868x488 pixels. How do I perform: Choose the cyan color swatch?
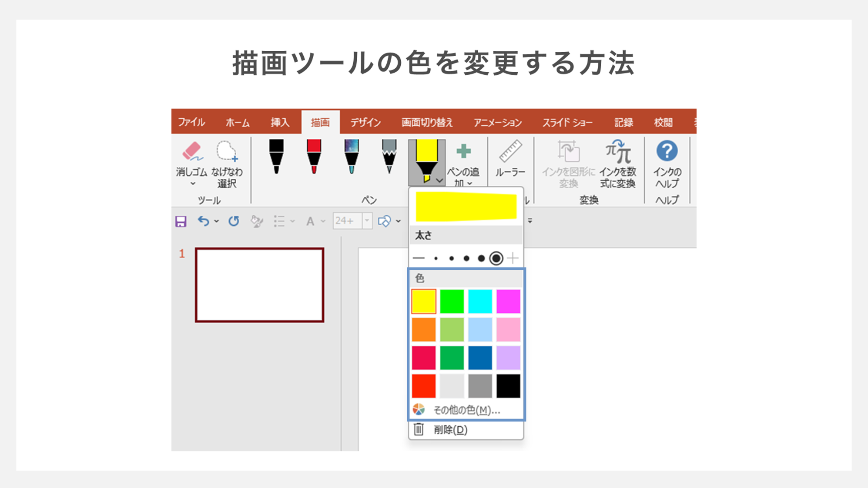(x=480, y=301)
